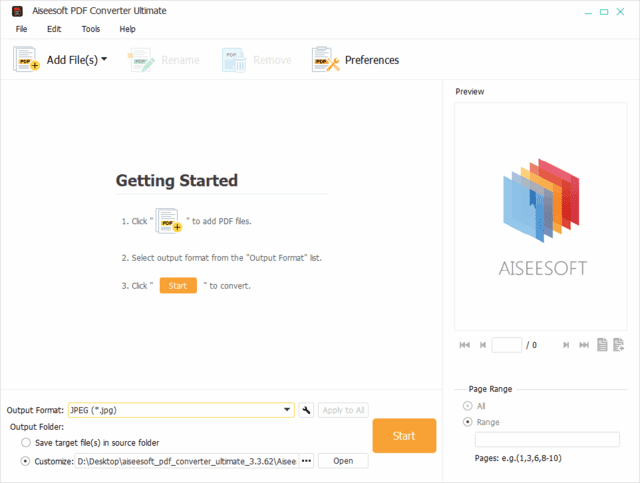The width and height of the screenshot is (640, 483).
Task: Click the Customize output path field
Action: click(187, 461)
